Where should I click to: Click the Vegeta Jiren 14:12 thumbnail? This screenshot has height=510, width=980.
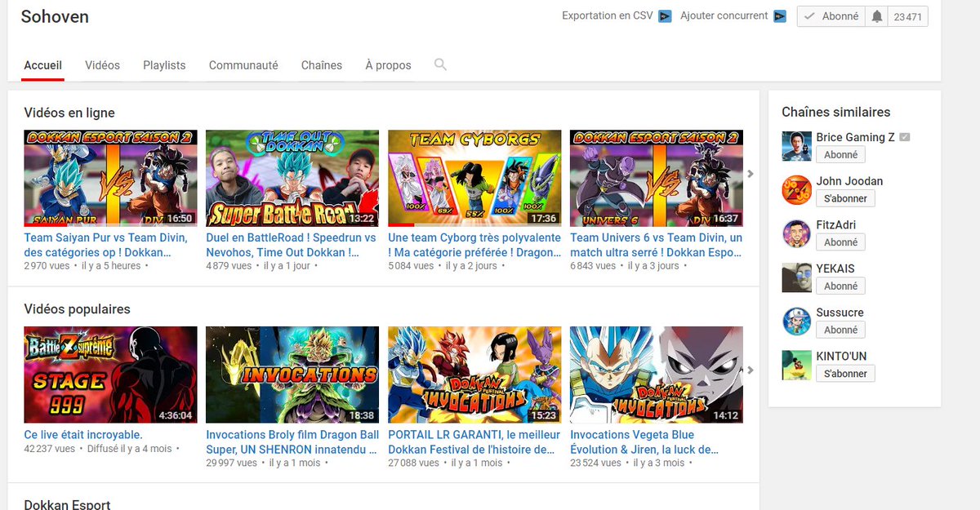[x=657, y=375]
